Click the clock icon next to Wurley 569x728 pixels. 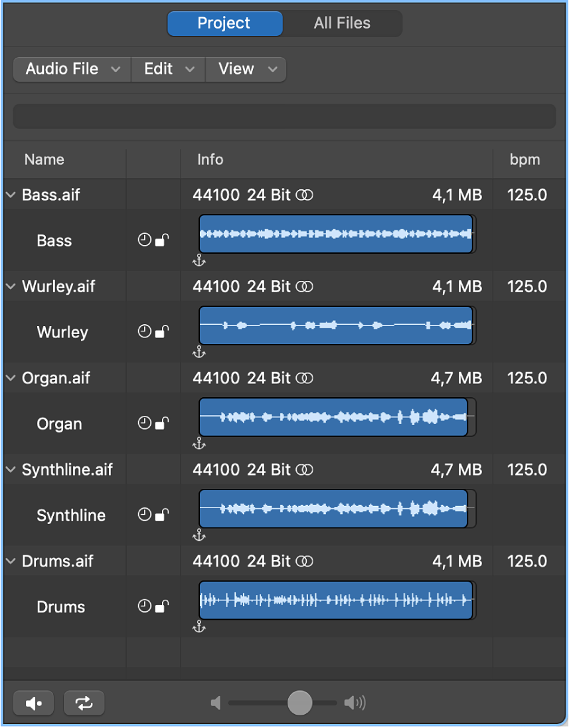pos(144,331)
